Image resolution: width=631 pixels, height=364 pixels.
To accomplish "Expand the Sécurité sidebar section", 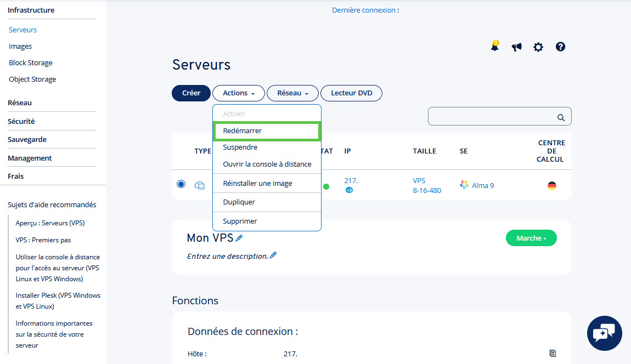I will click(21, 121).
